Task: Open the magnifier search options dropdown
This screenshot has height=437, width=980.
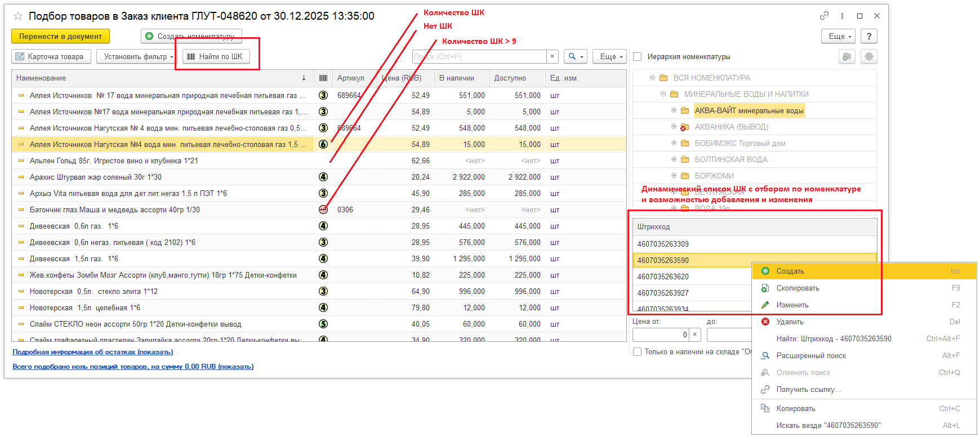Action: pos(575,56)
